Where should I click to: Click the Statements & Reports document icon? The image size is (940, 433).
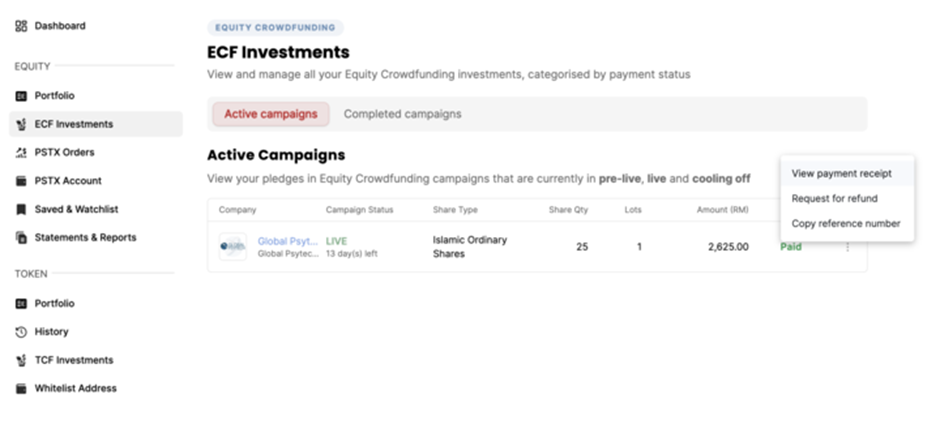point(21,237)
